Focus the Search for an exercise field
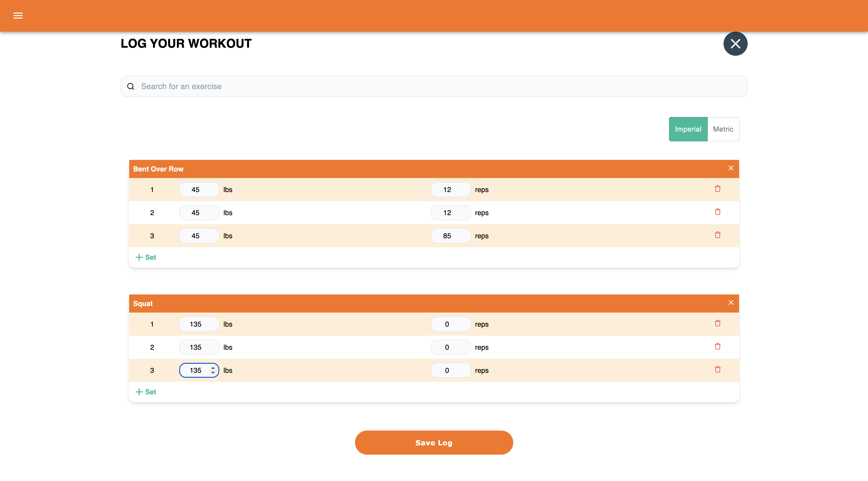 coord(434,87)
